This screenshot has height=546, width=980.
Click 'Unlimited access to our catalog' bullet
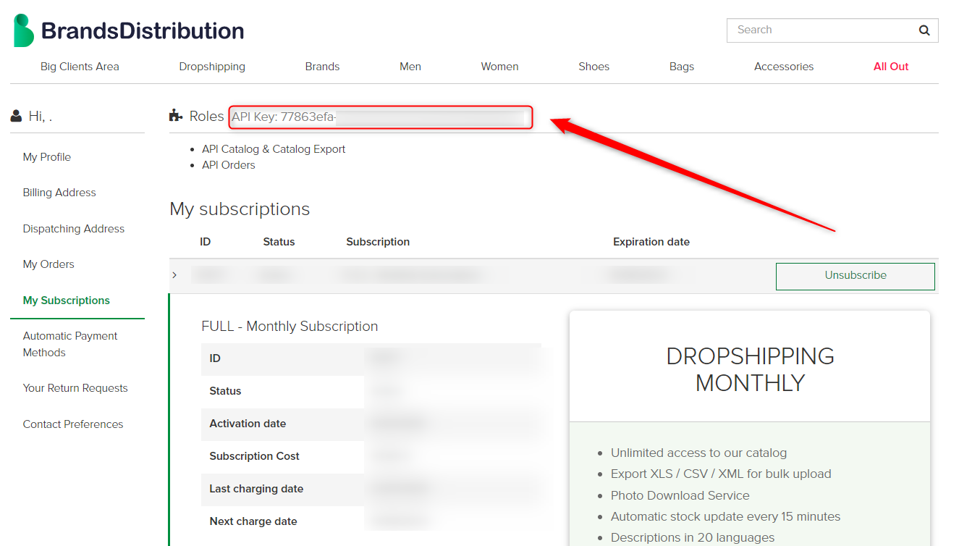click(698, 453)
